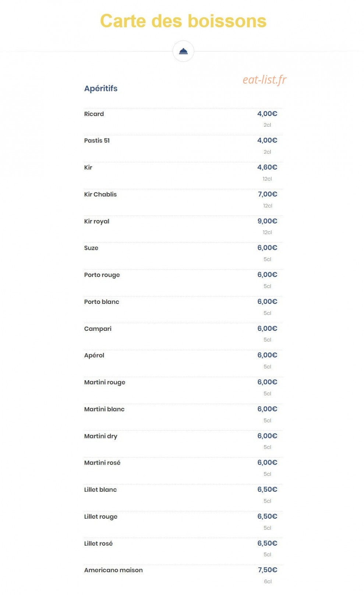The height and width of the screenshot is (595, 364).
Task: Select the Porto rouge item
Action: pyautogui.click(x=102, y=275)
